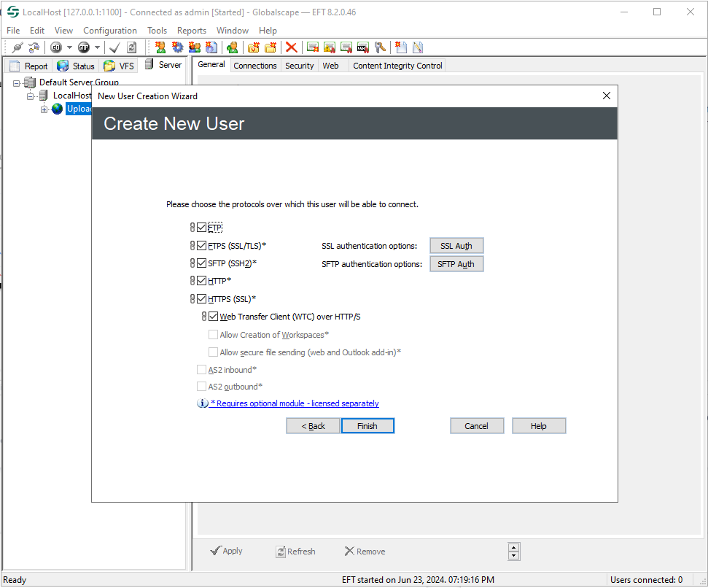The width and height of the screenshot is (708, 588).
Task: Open SSL Auth options button
Action: click(x=456, y=246)
